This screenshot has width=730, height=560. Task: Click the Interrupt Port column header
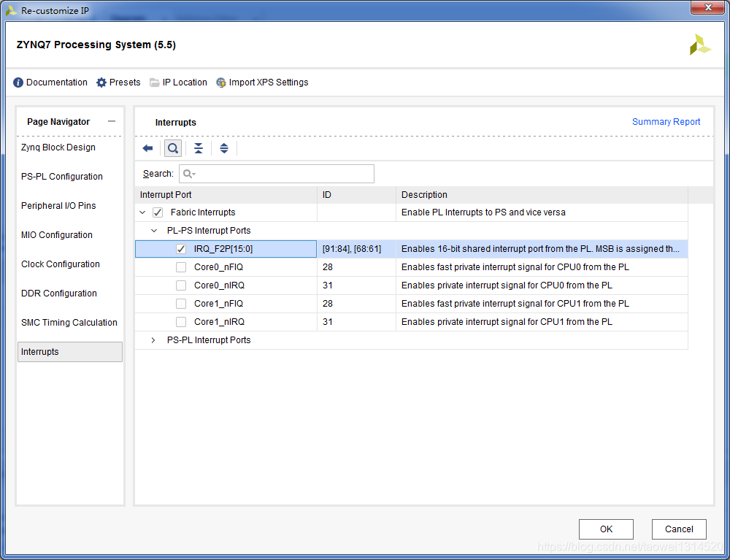point(226,195)
